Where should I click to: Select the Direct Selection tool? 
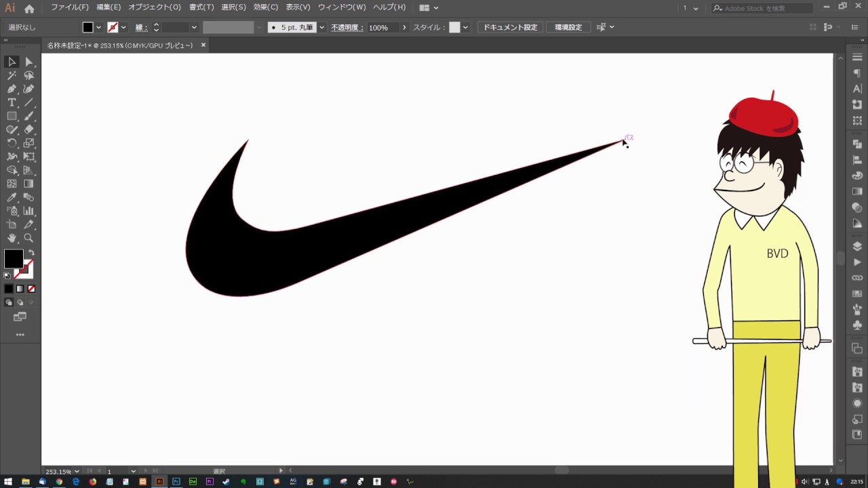[28, 62]
